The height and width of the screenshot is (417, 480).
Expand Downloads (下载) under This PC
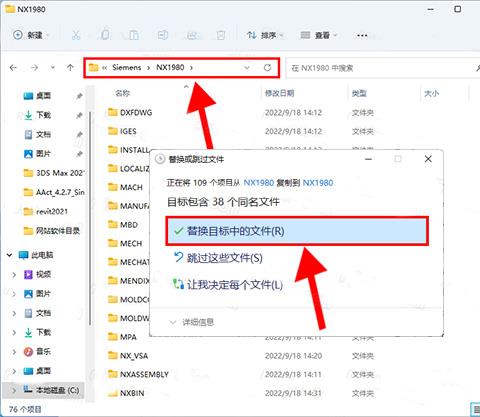[14, 332]
